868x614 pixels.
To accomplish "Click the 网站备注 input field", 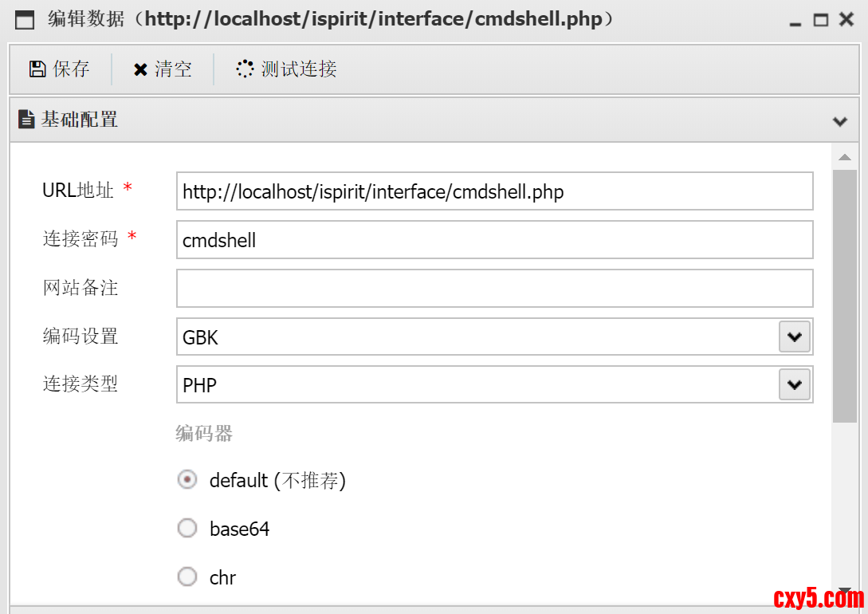I will pos(494,288).
